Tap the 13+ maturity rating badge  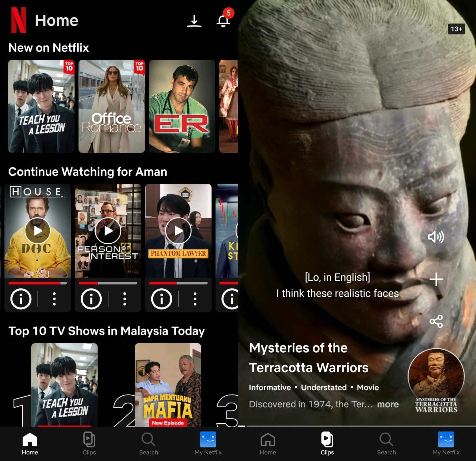(x=456, y=29)
